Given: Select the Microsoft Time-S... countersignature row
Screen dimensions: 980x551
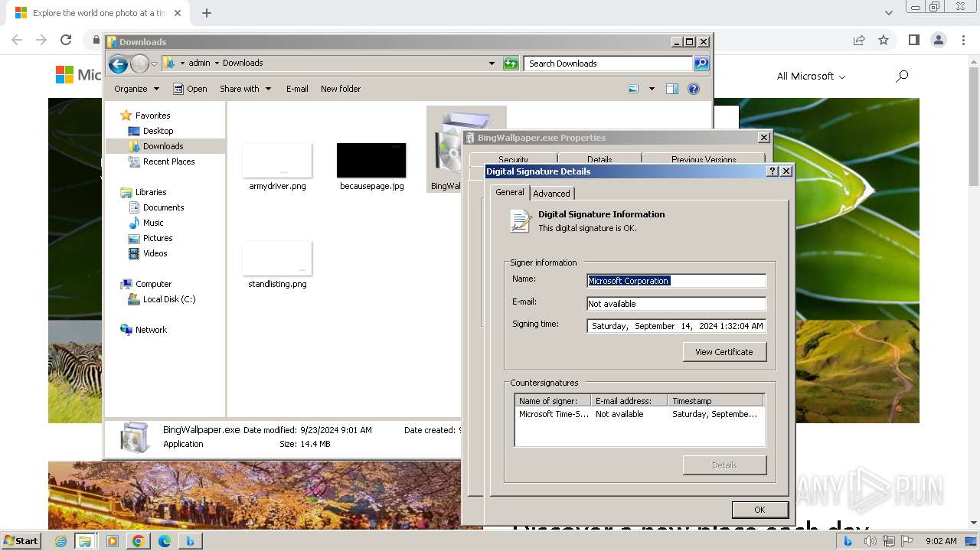Looking at the screenshot, I should click(639, 414).
